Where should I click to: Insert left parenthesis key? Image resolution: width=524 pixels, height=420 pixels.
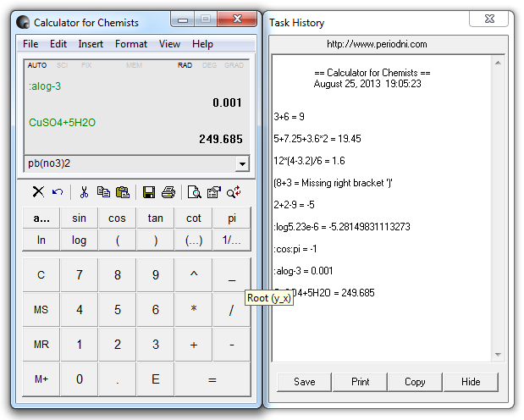118,240
